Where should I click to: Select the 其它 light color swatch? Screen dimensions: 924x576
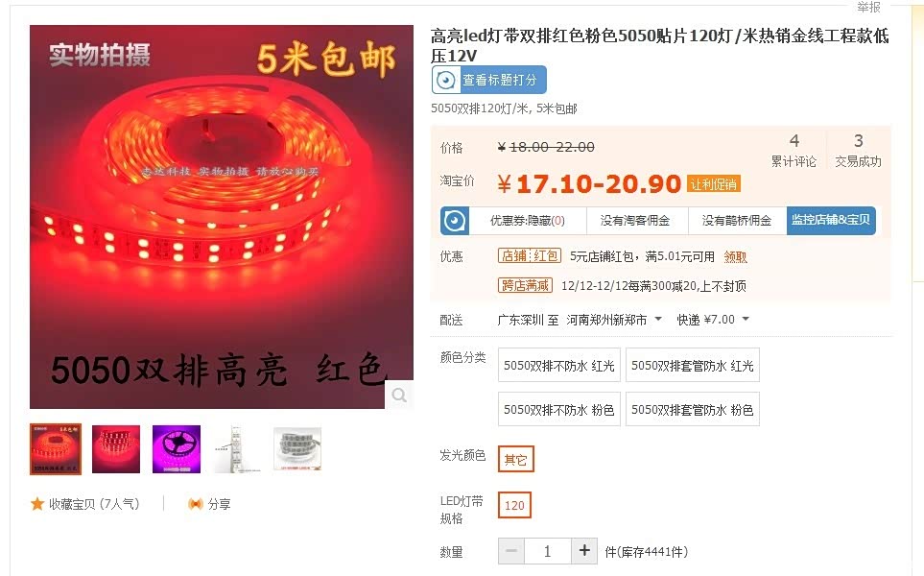[x=515, y=459]
